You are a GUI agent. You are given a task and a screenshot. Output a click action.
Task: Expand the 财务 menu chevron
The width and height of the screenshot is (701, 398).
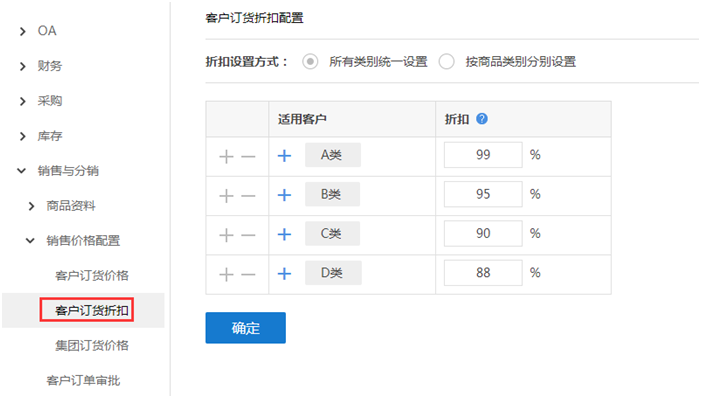click(x=22, y=66)
